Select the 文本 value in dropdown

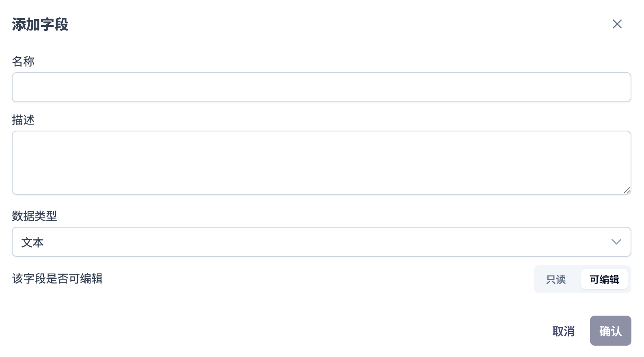point(32,242)
